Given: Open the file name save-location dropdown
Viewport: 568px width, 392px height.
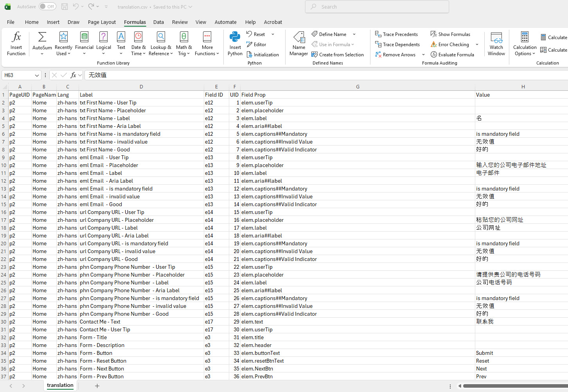Looking at the screenshot, I should [x=190, y=7].
